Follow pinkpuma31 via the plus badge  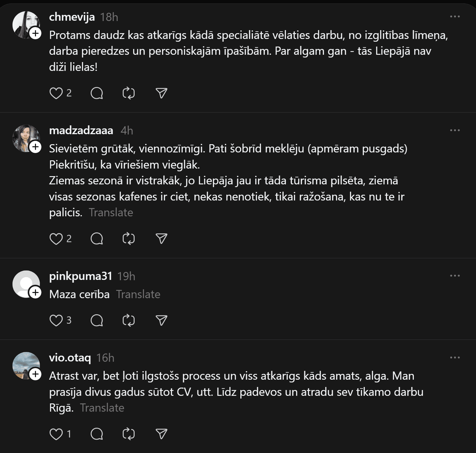click(x=36, y=293)
